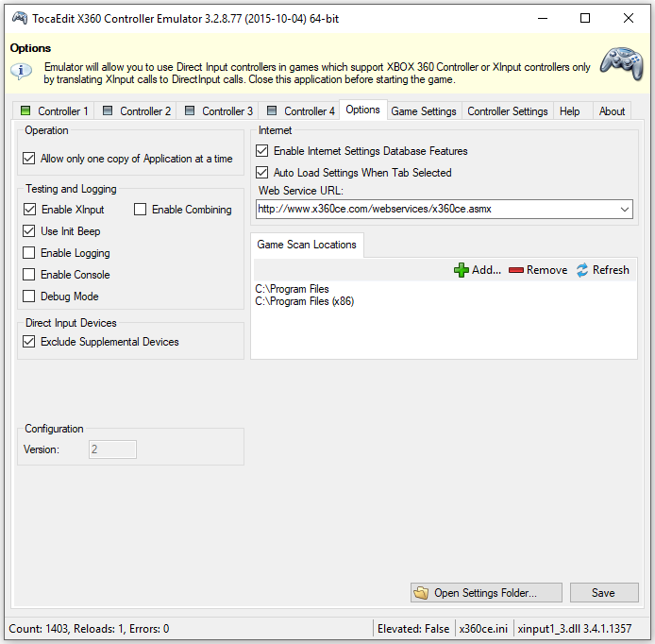Click x360ce.ini in status bar
655x644 pixels.
tap(483, 629)
